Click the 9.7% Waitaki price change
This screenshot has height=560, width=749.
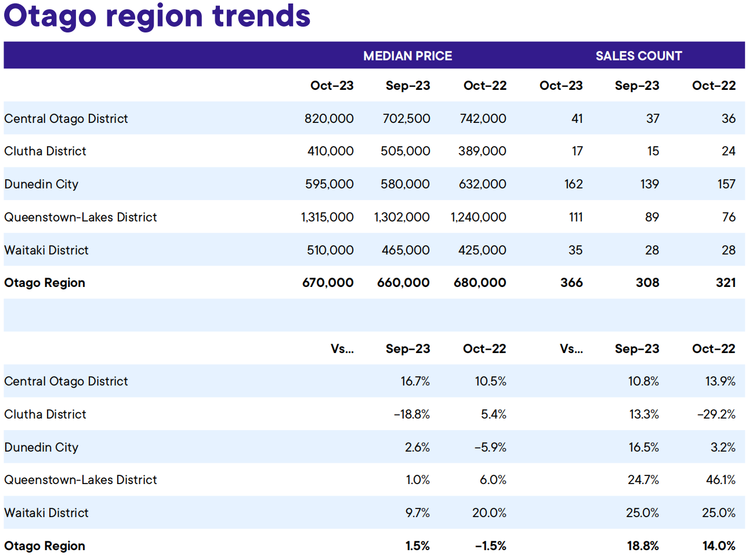pos(418,512)
